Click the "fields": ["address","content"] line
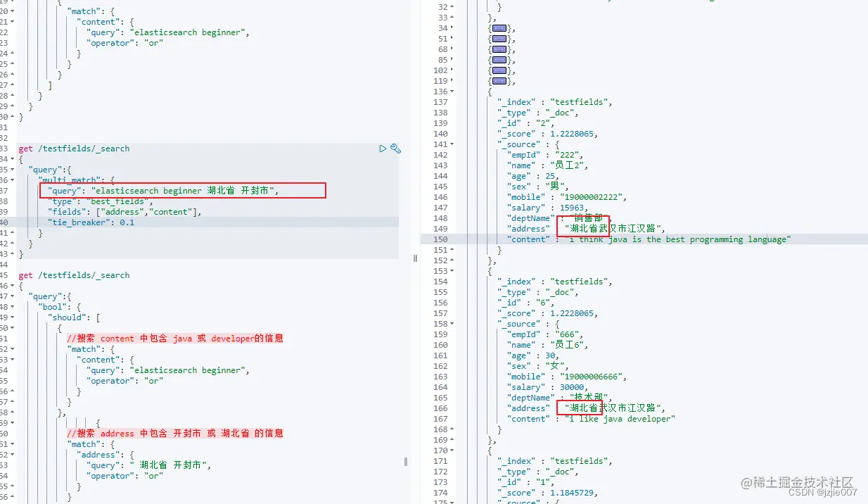The height and width of the screenshot is (504, 868). tap(125, 212)
